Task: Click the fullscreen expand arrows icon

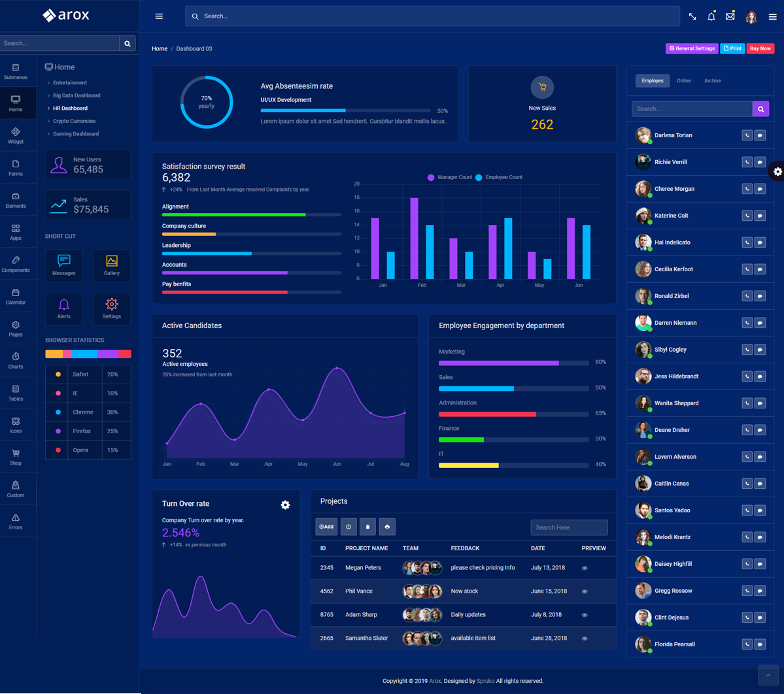Action: 692,16
